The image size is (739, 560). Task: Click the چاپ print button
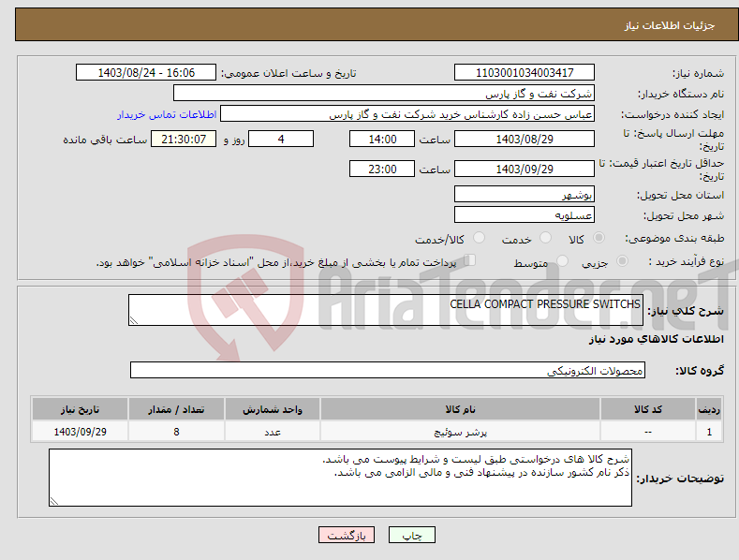click(x=412, y=535)
